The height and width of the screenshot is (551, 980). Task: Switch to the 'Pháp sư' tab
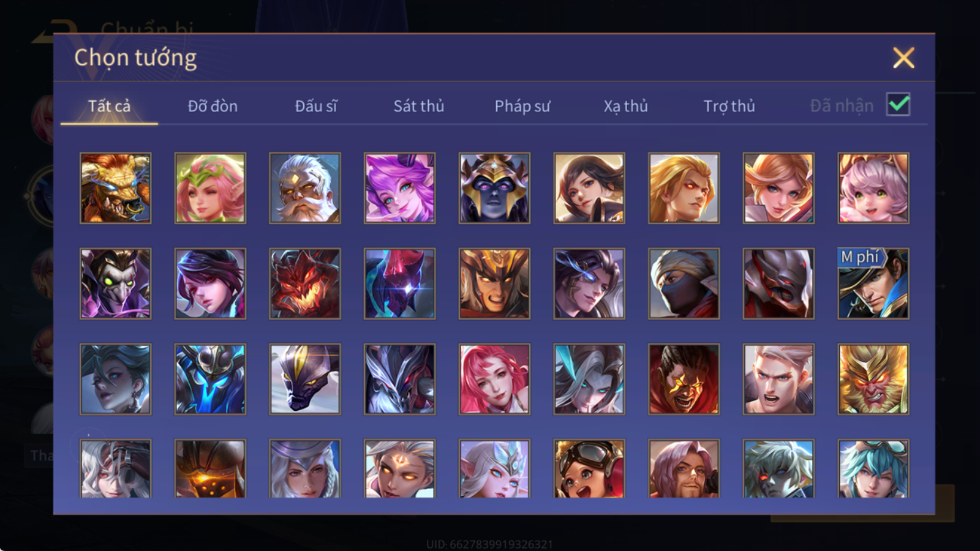pos(522,106)
